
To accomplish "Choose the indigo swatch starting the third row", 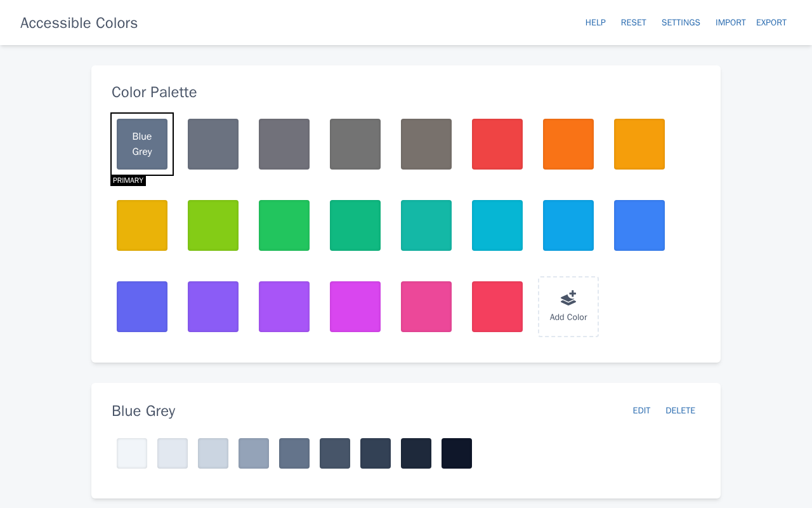I will coord(142,307).
